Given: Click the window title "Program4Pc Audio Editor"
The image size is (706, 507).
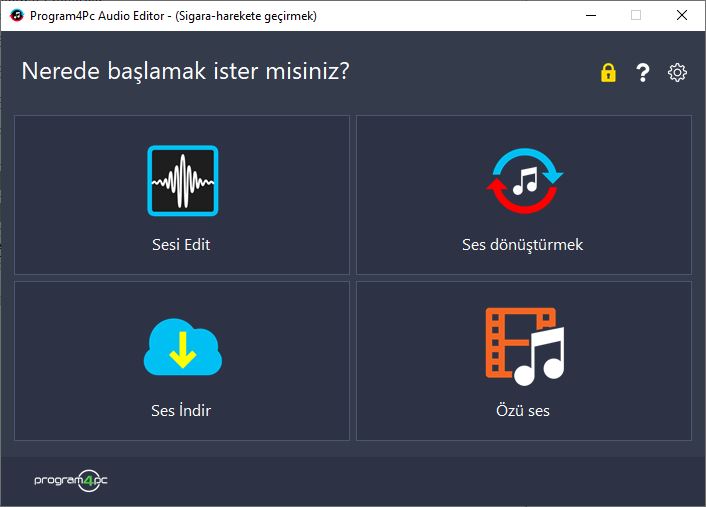Looking at the screenshot, I should point(97,16).
